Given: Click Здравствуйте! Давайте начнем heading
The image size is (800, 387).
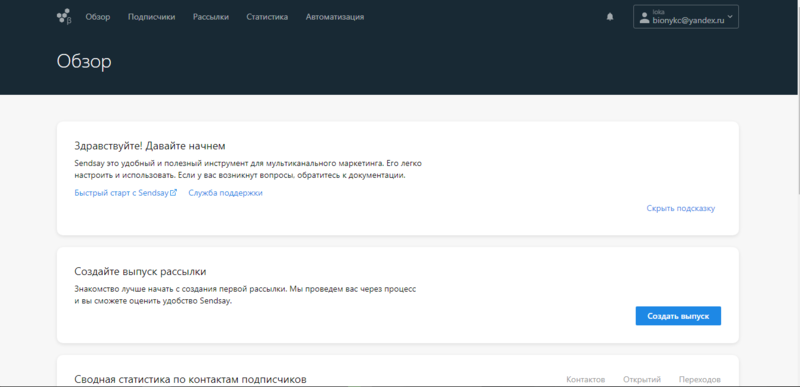Looking at the screenshot, I should point(149,146).
